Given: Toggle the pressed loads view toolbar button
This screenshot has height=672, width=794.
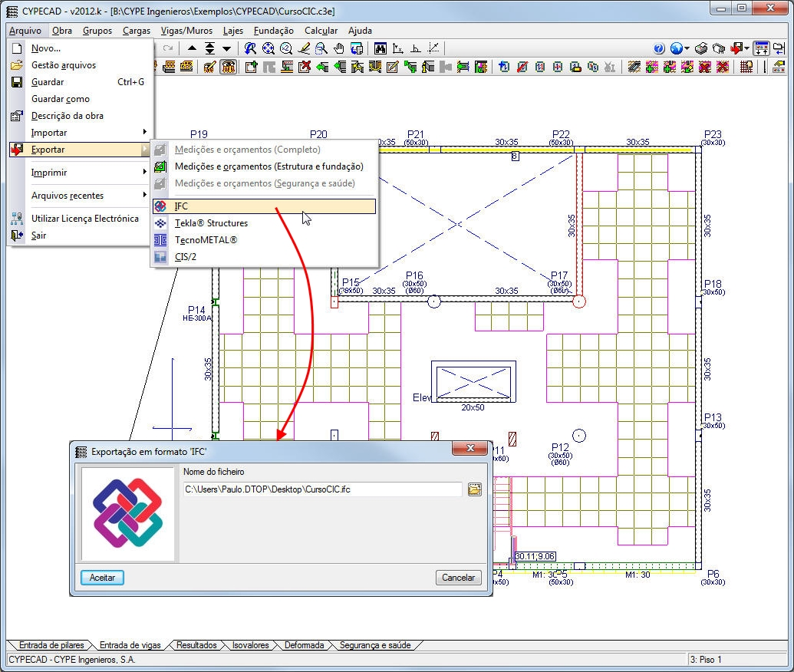Looking at the screenshot, I should 229,66.
